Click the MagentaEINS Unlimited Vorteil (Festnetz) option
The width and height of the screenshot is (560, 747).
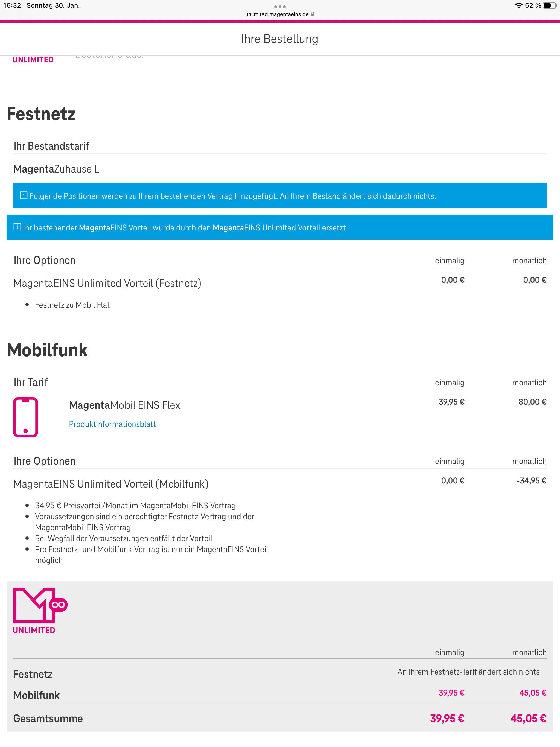click(x=107, y=283)
